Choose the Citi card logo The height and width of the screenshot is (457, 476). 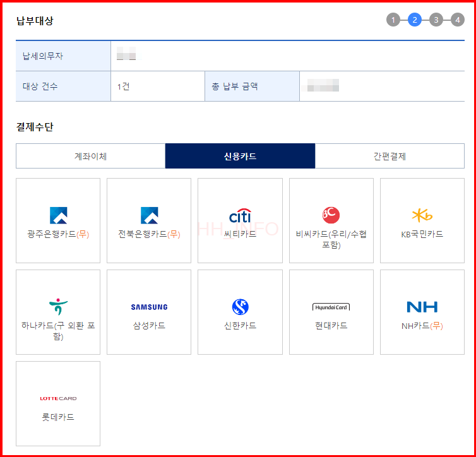240,215
